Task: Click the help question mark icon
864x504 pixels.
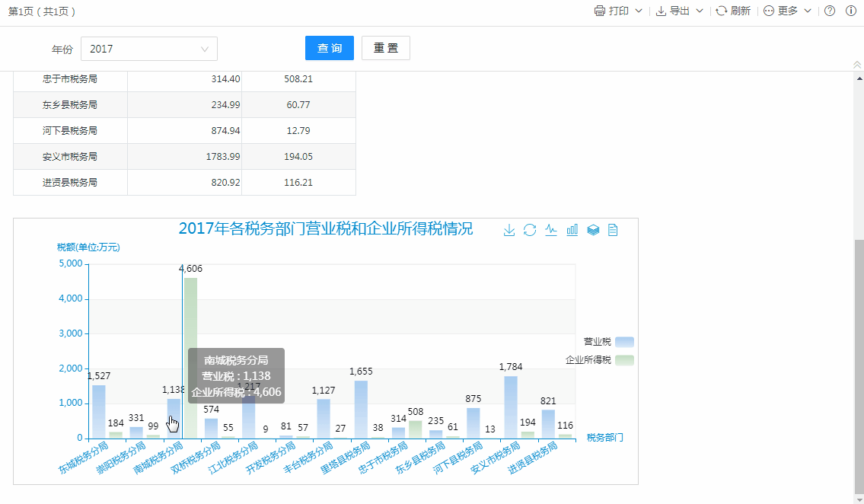Action: [x=830, y=11]
